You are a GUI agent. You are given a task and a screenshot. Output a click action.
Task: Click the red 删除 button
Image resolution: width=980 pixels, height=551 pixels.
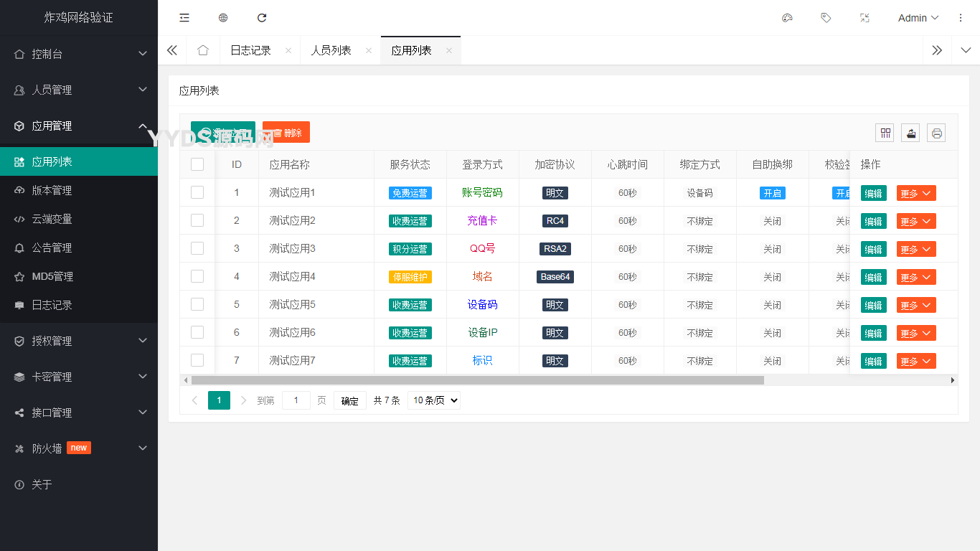pos(286,133)
